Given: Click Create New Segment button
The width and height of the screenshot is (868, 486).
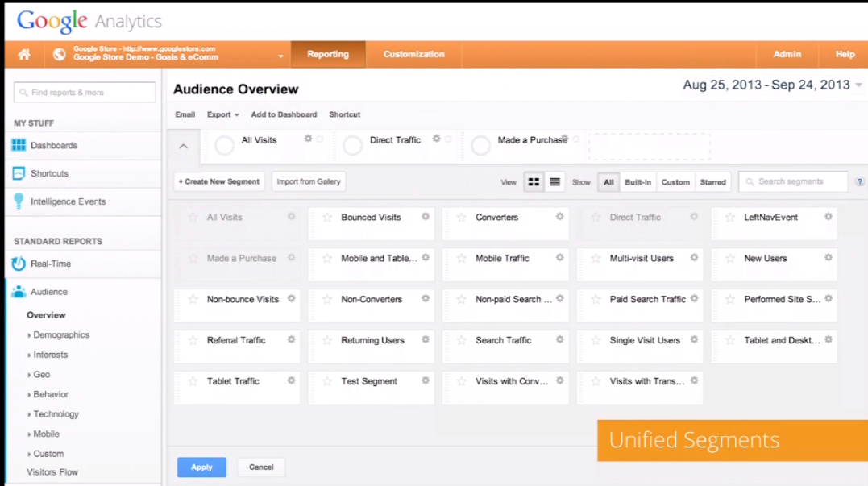Looking at the screenshot, I should coord(219,182).
